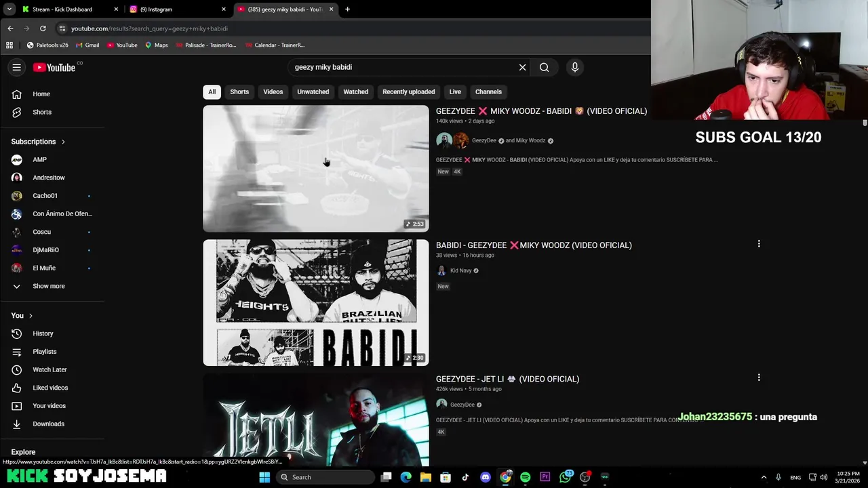Select the All filter chip
This screenshot has height=488, width=868.
(x=212, y=91)
